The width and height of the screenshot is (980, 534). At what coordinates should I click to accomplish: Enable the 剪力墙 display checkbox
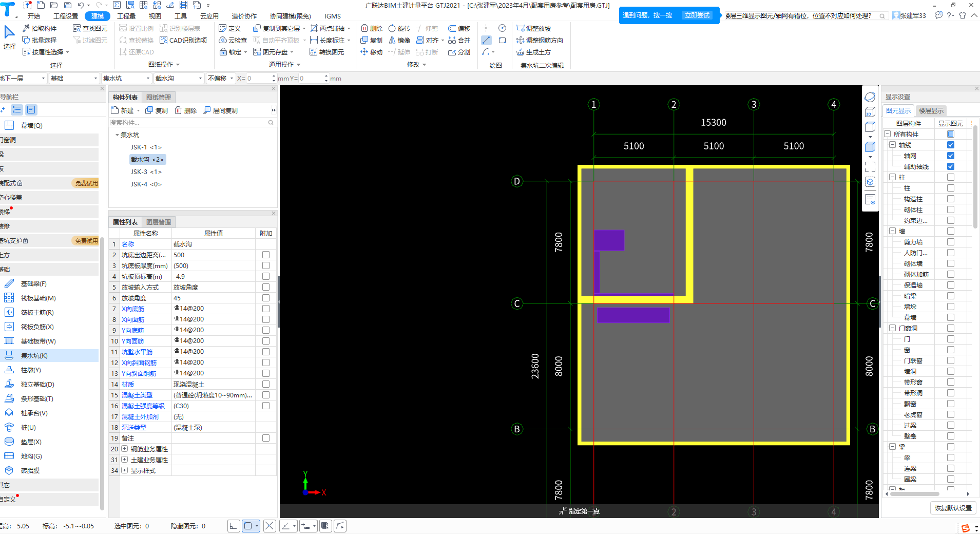(x=951, y=242)
